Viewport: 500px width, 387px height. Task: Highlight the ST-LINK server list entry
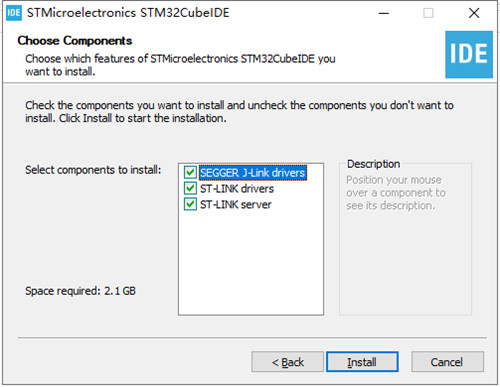236,204
